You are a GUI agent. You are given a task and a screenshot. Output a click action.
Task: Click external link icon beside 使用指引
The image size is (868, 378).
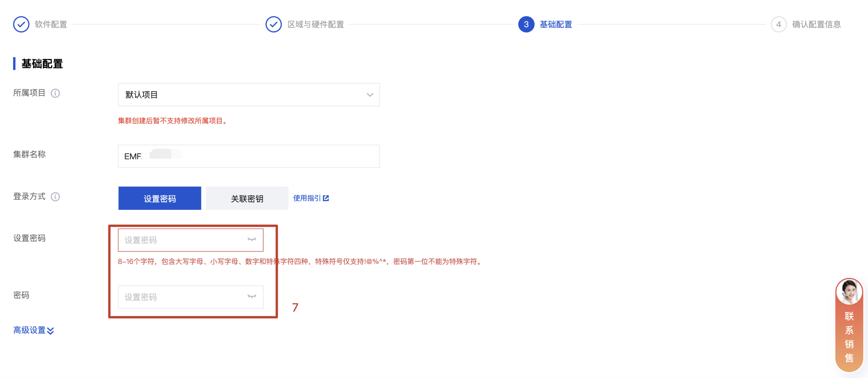coord(326,198)
